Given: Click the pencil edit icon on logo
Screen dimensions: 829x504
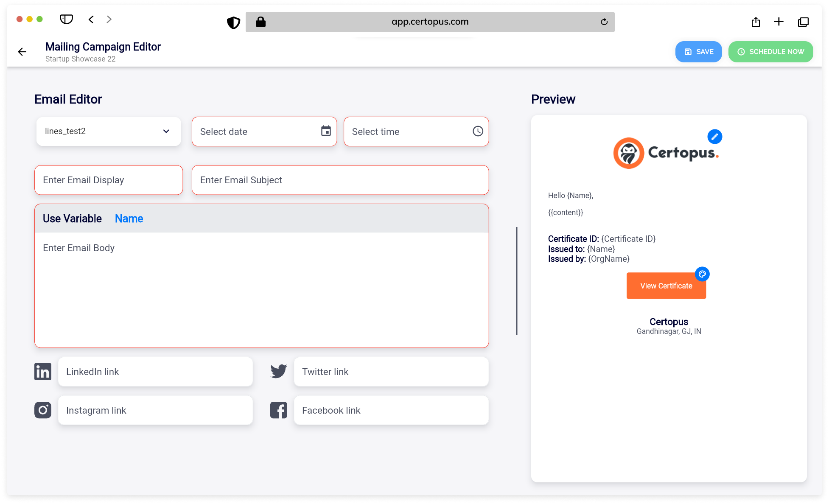Looking at the screenshot, I should pyautogui.click(x=714, y=137).
